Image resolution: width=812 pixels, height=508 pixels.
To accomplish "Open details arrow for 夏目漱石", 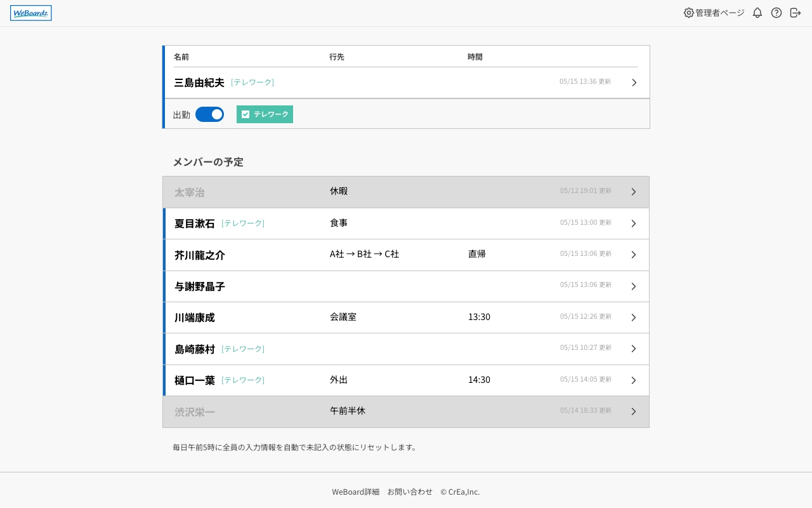I will [x=633, y=224].
